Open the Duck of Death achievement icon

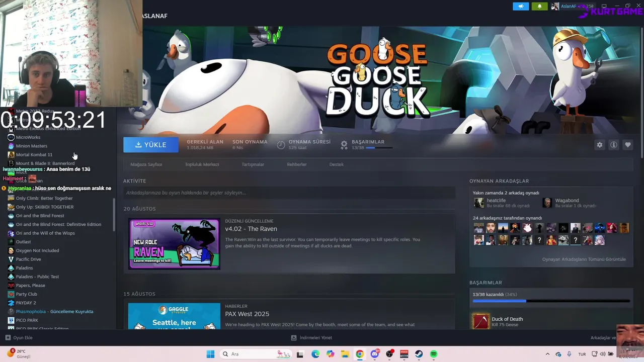pyautogui.click(x=480, y=321)
